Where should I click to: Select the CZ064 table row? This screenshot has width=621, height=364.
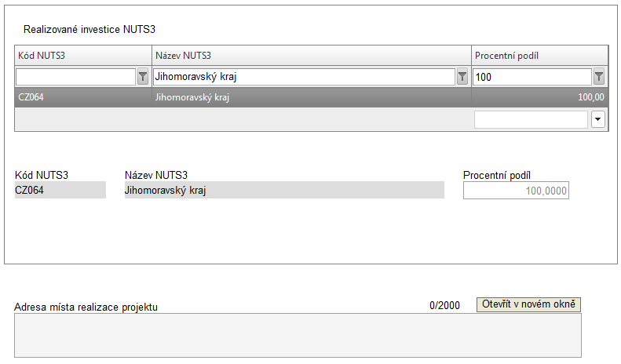click(x=312, y=97)
